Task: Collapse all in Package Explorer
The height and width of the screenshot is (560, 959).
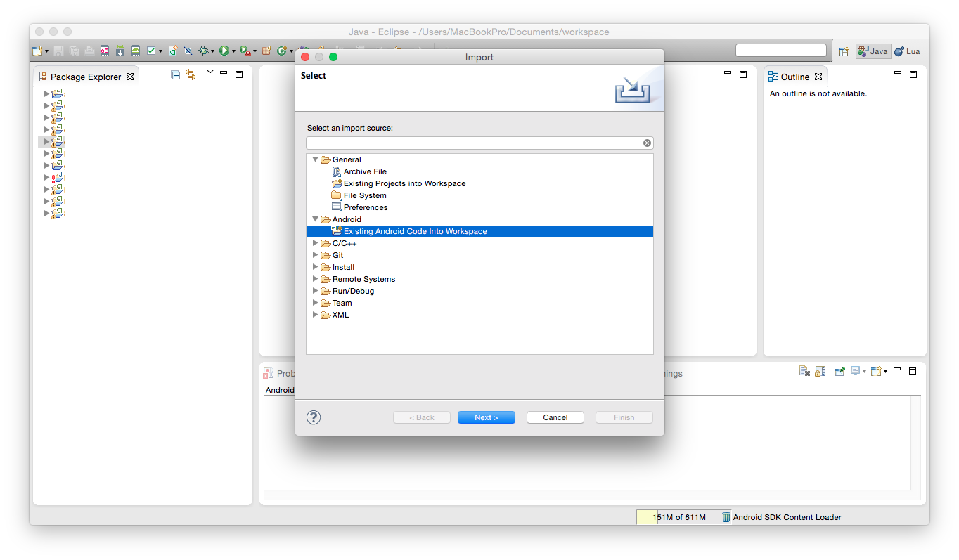Action: pyautogui.click(x=176, y=74)
